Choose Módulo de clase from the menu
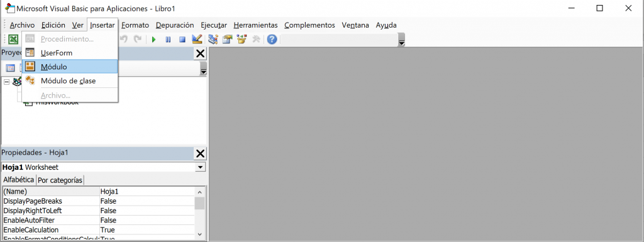644x242 pixels. 70,81
